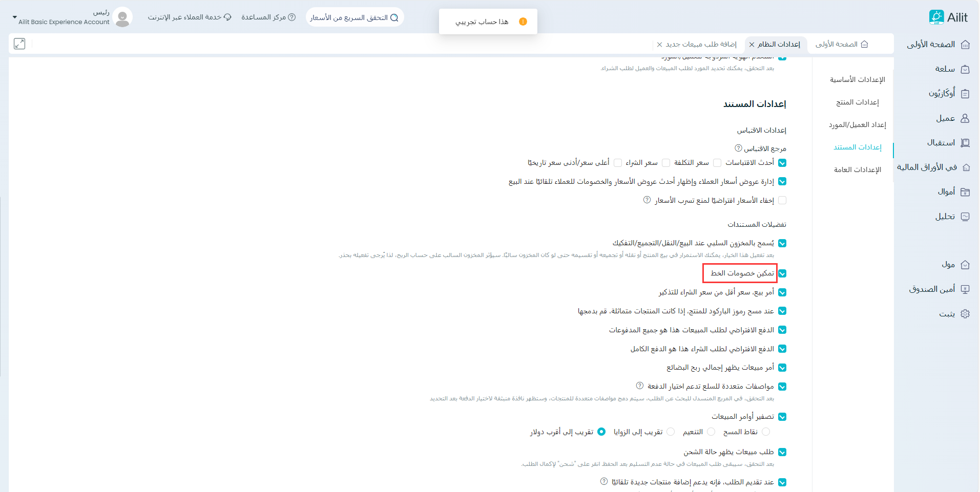
Task: Close the إضافة طلب مبيعات جديد tab
Action: 660,45
